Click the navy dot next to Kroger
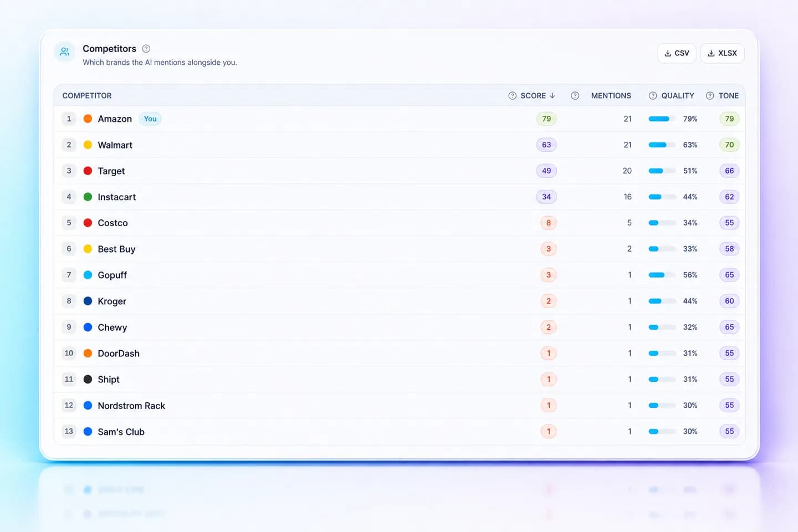 pyautogui.click(x=88, y=301)
